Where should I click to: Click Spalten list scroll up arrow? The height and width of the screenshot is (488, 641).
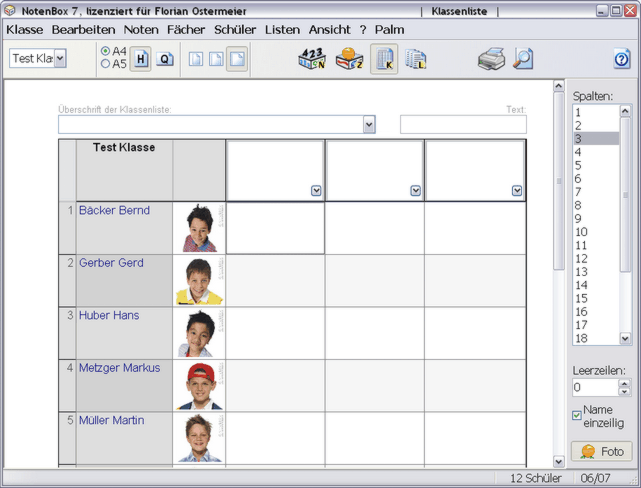[x=625, y=111]
